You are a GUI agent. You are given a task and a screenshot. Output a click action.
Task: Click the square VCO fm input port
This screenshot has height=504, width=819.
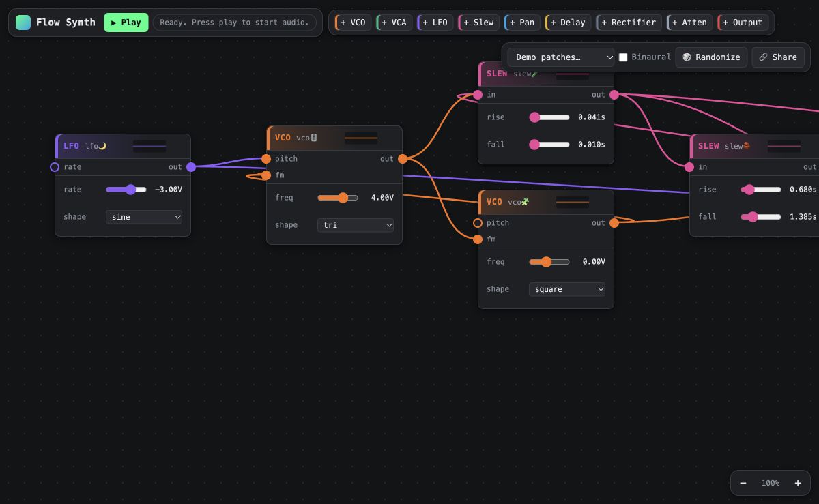pyautogui.click(x=478, y=239)
